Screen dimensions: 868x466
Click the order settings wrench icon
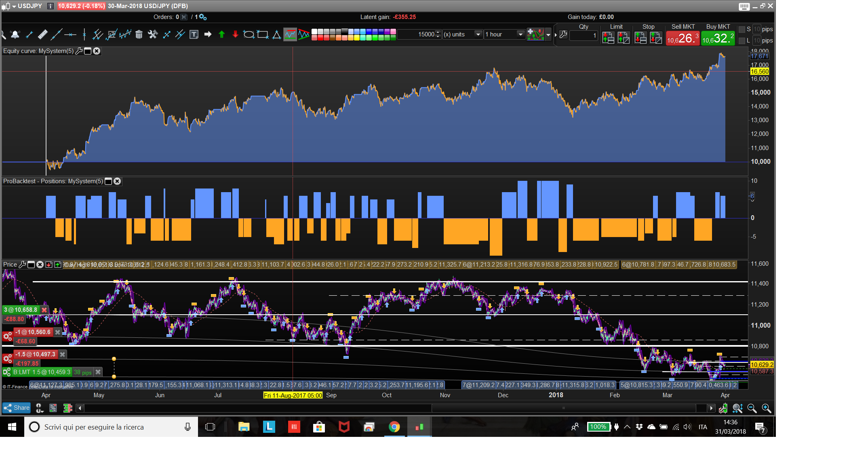click(x=563, y=34)
